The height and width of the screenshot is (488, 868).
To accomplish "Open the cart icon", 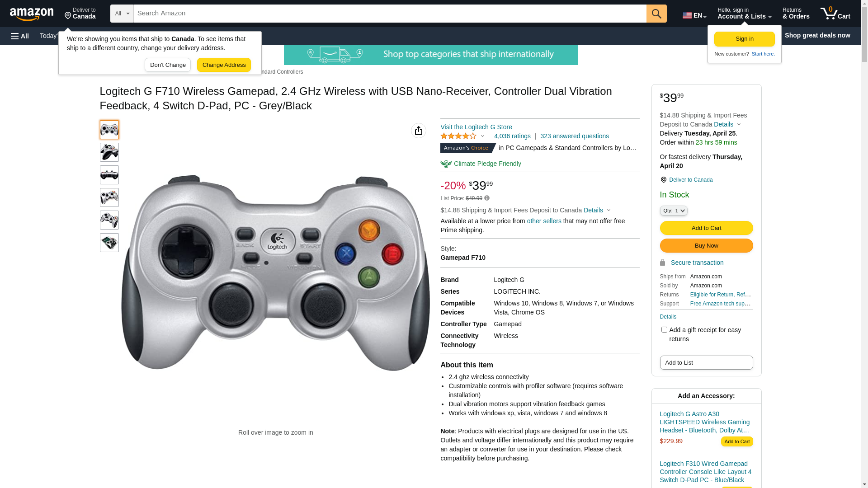I will (x=835, y=14).
